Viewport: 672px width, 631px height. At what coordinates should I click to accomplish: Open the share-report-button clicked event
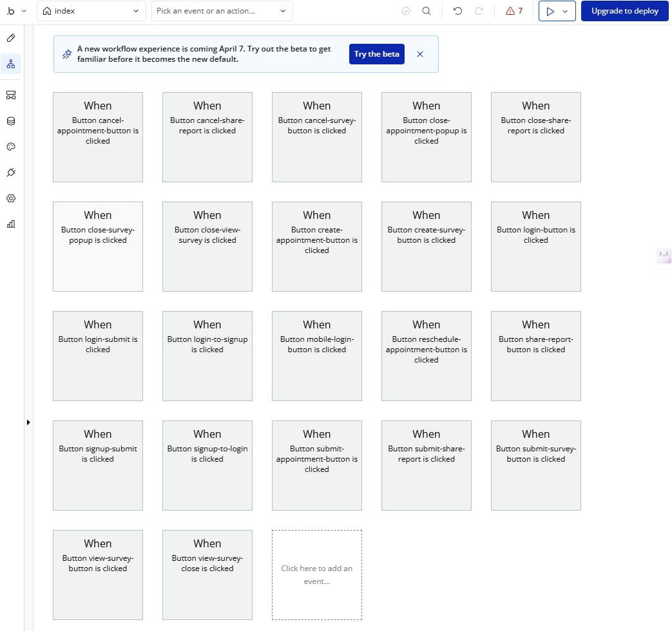[535, 356]
